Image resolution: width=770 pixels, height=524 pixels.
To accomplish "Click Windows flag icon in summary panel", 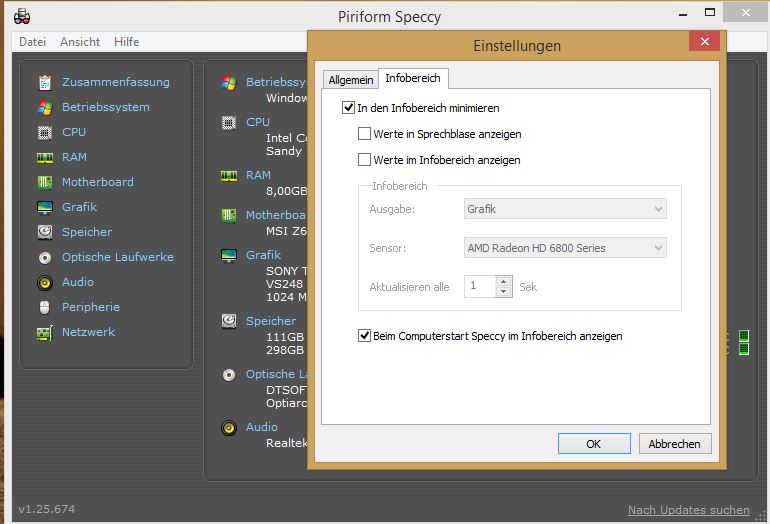I will [229, 83].
